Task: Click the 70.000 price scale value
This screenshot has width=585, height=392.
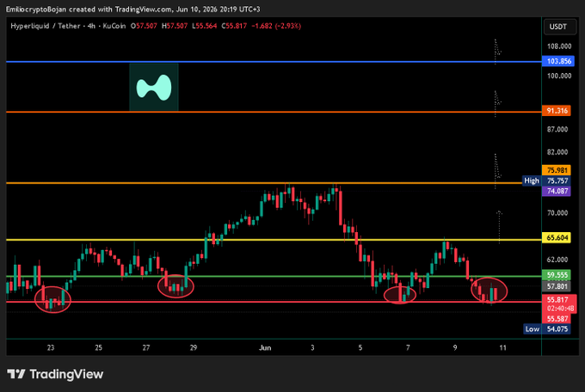Action: (557, 213)
